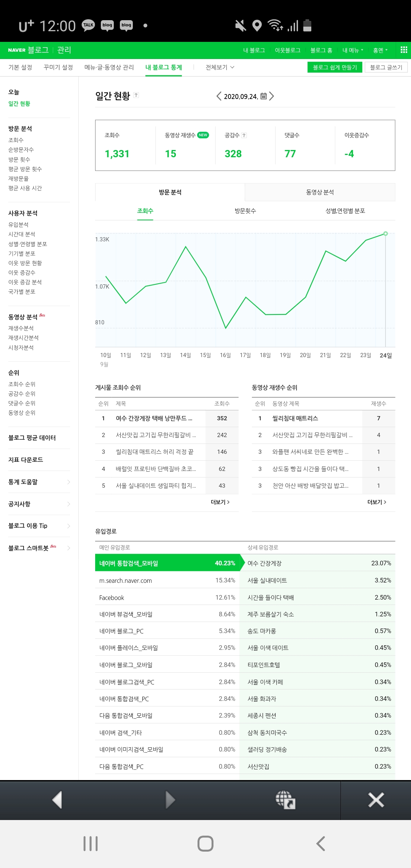The height and width of the screenshot is (868, 411).
Task: Click 더보기 under 게시물 조회수 순위
Action: (220, 502)
